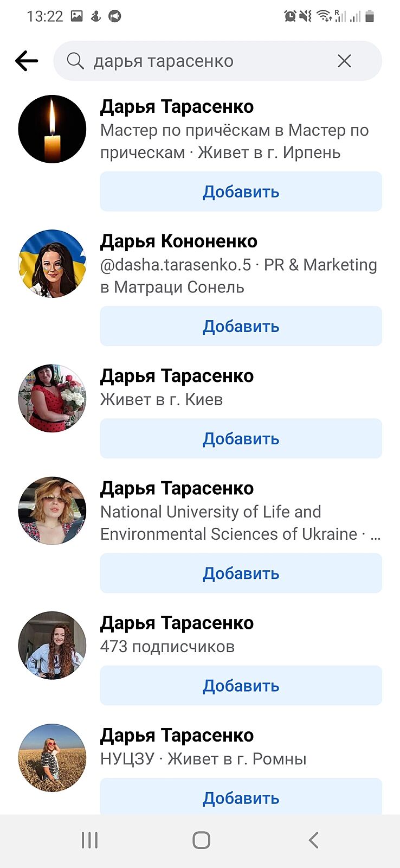Add Дарья Тарасенко living in Киев
The width and height of the screenshot is (400, 868).
[241, 438]
